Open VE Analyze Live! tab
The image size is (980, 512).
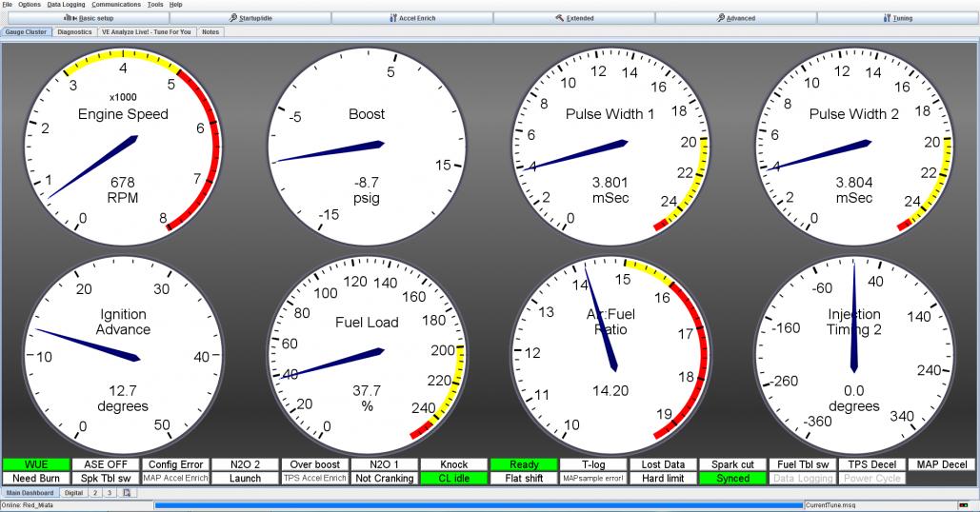(147, 31)
